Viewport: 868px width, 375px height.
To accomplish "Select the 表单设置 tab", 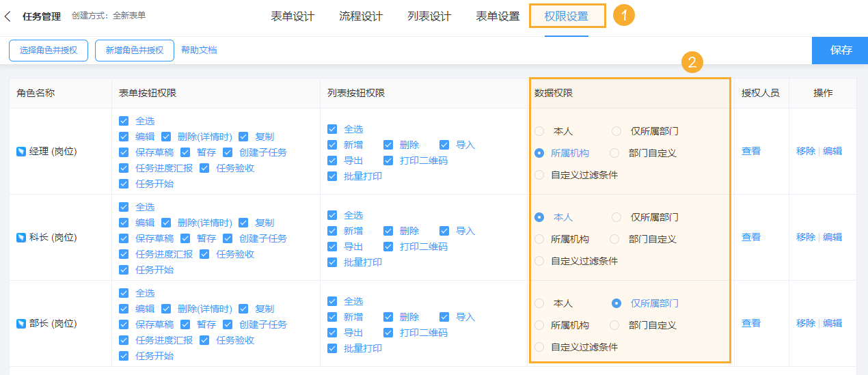I will (x=498, y=16).
